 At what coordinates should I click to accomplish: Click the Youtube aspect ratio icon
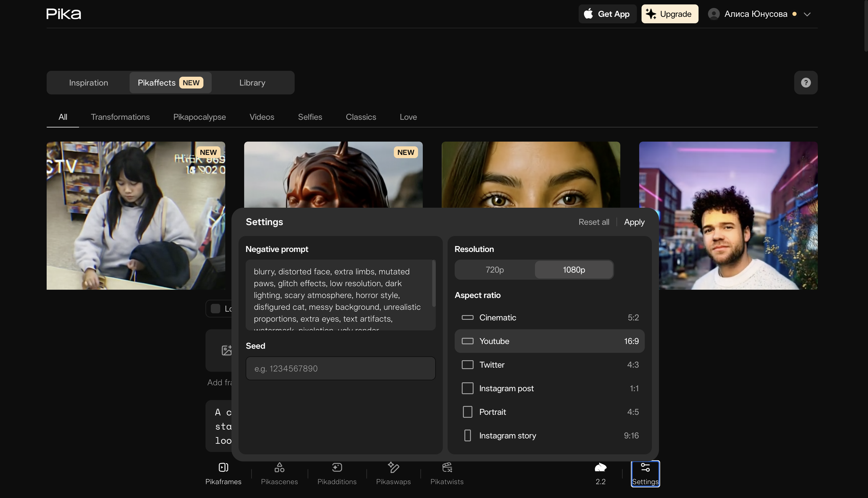pos(468,341)
